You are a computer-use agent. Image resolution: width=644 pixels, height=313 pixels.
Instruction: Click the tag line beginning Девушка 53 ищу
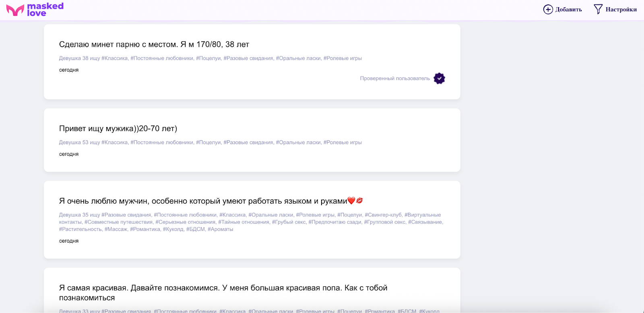[x=211, y=142]
